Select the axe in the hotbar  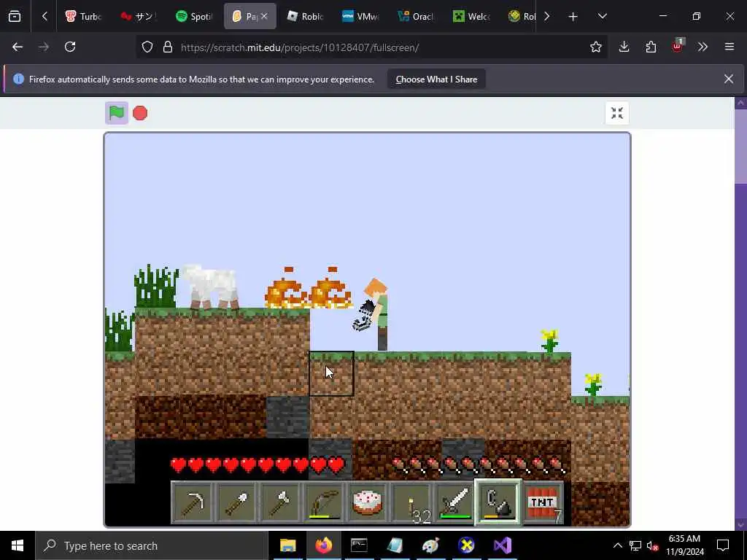click(280, 503)
